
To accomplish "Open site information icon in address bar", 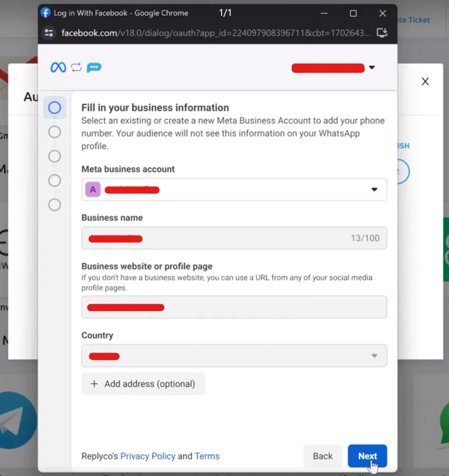I will 49,33.
